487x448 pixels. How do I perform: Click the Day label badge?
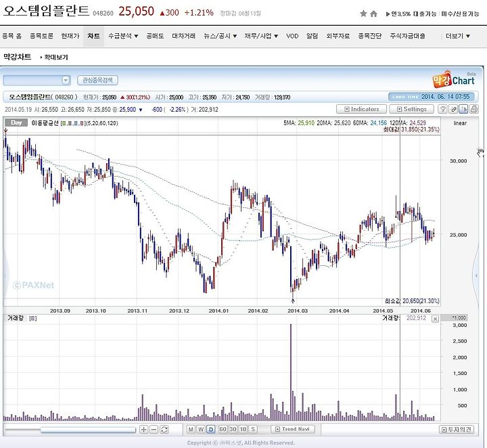[x=16, y=122]
